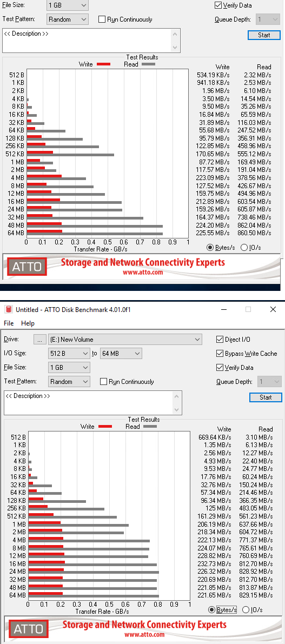Screen dimensions: 285x644
Task: Open the File menu
Action: (9, 323)
